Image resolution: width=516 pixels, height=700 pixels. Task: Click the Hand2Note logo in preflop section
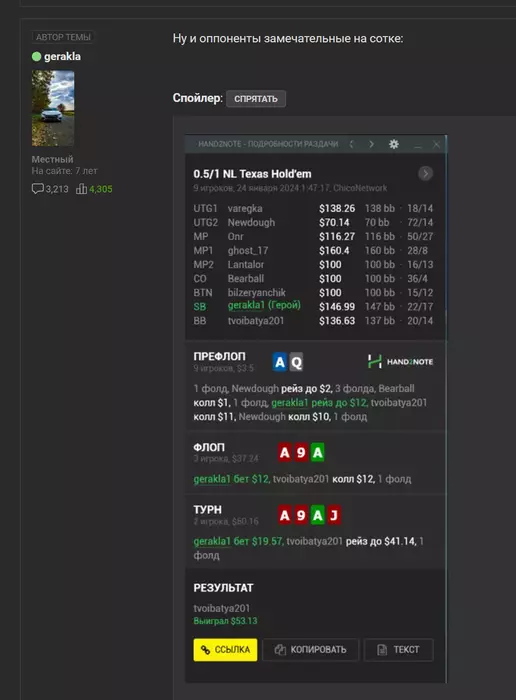point(400,362)
